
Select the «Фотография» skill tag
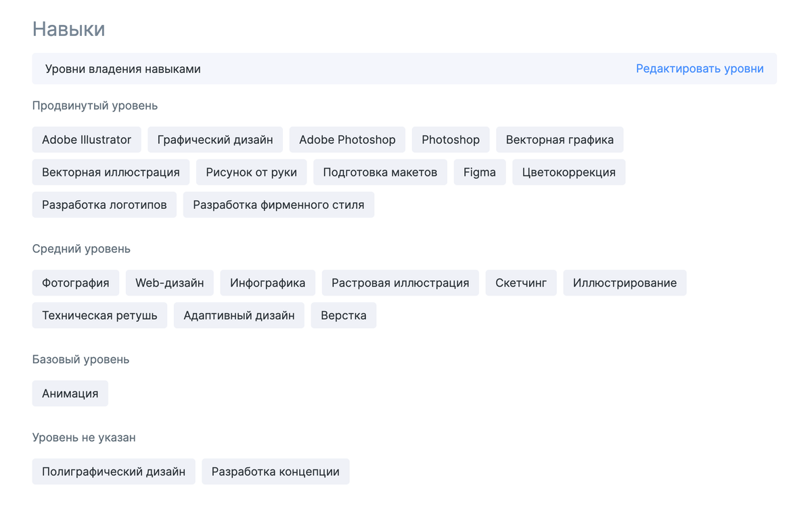(x=75, y=283)
